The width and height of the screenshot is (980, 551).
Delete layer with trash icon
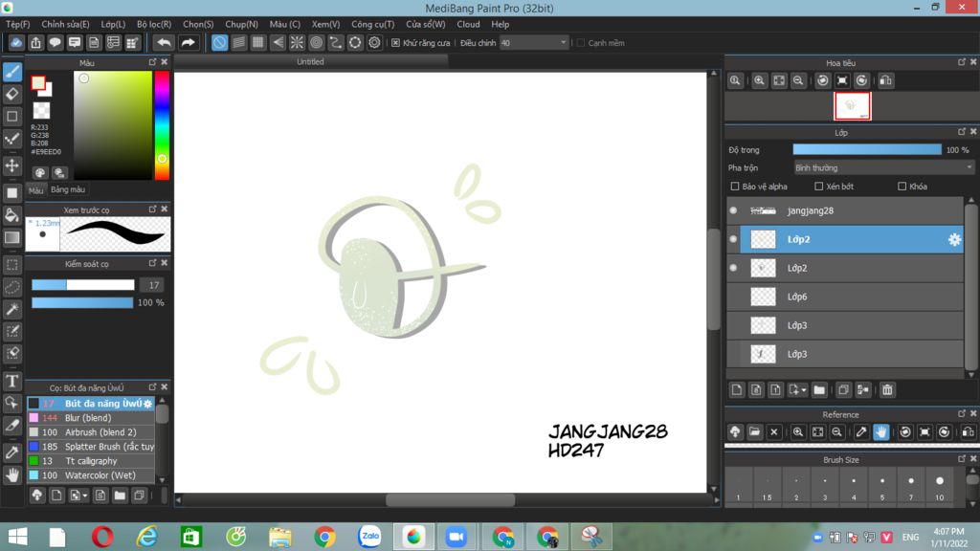887,390
